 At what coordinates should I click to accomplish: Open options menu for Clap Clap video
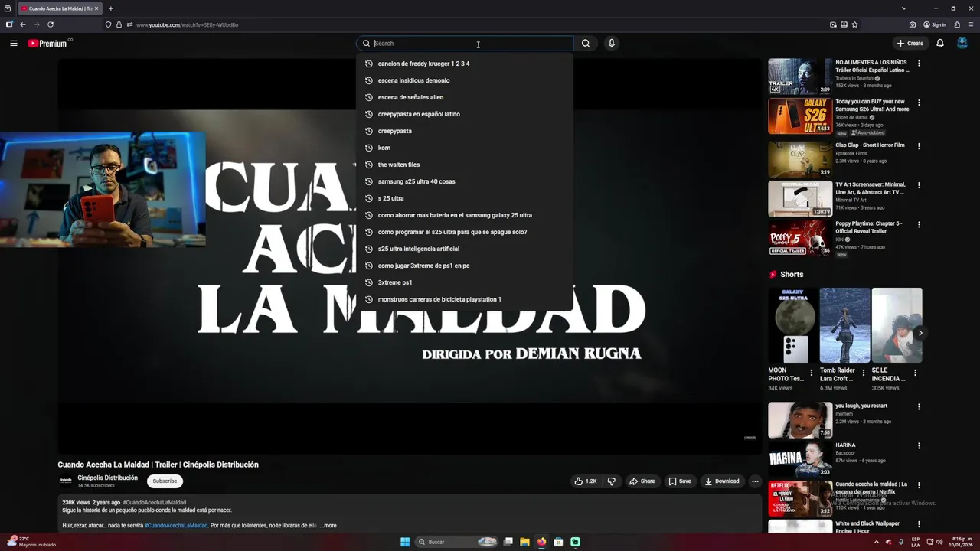point(919,146)
